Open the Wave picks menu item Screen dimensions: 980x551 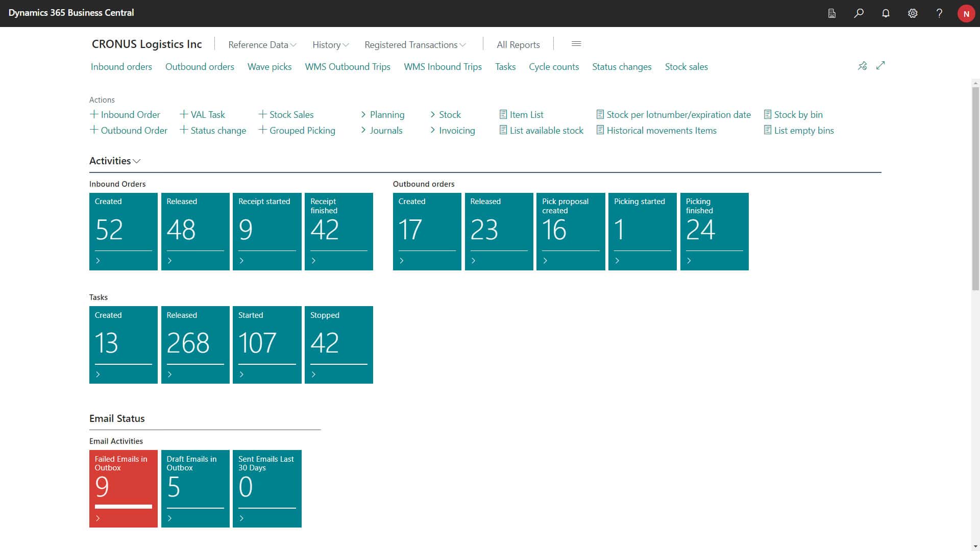[x=269, y=67]
